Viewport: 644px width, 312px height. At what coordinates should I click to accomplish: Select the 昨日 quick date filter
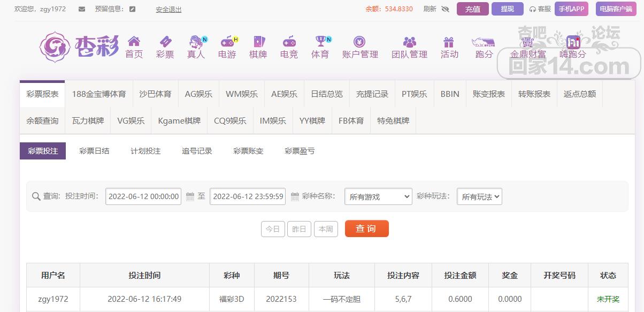click(299, 229)
